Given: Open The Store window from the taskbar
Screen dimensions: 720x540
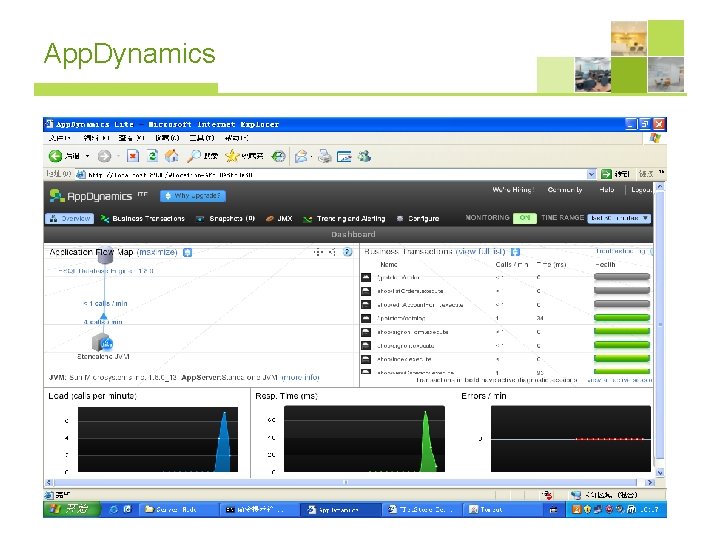Looking at the screenshot, I should (421, 509).
